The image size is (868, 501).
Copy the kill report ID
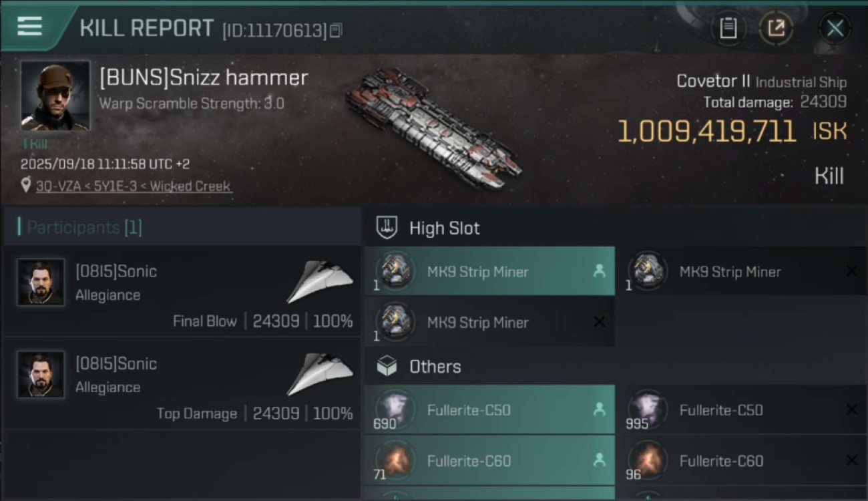tap(336, 30)
